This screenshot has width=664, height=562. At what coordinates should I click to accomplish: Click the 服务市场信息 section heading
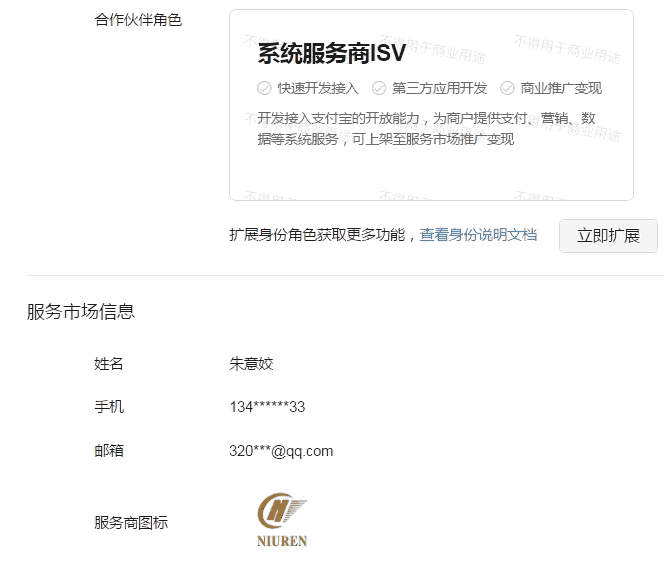click(x=81, y=312)
